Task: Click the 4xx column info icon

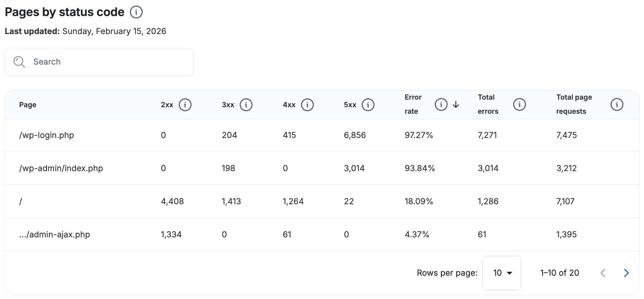Action: [x=307, y=105]
